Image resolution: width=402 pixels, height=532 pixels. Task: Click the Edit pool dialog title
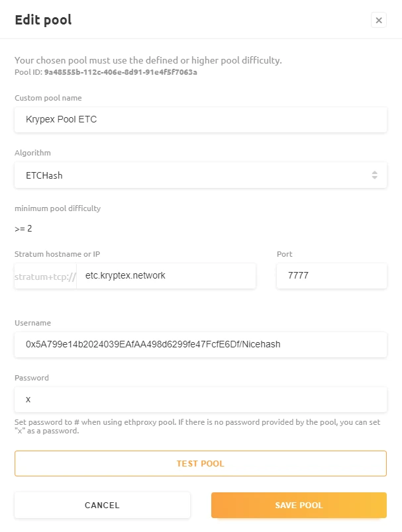click(x=43, y=20)
